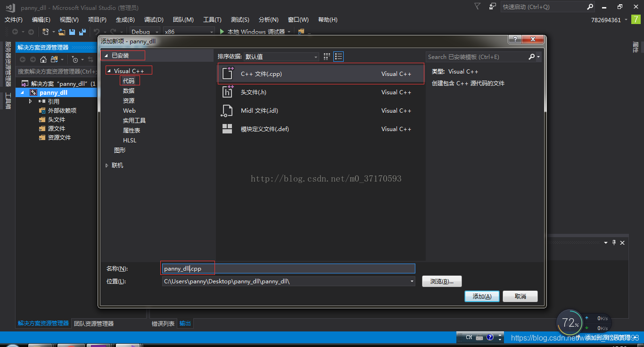The image size is (644, 347).
Task: Click the Undo toolbar icon
Action: (x=96, y=32)
